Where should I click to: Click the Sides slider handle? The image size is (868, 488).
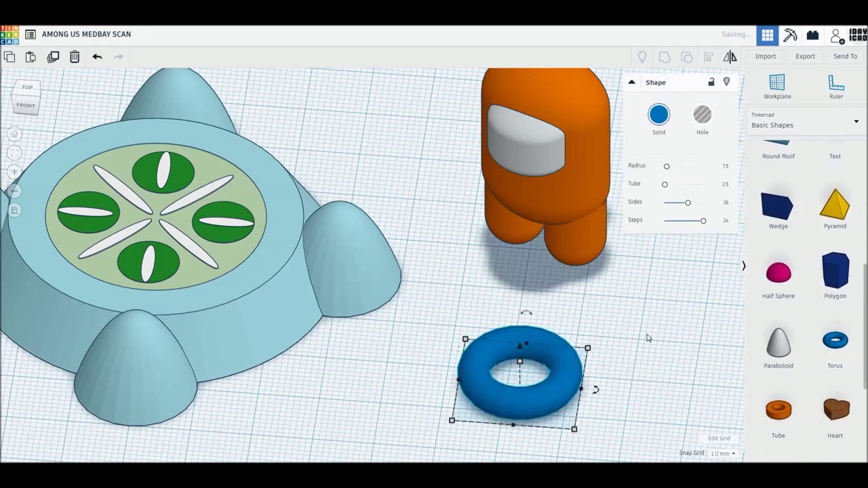pos(688,203)
